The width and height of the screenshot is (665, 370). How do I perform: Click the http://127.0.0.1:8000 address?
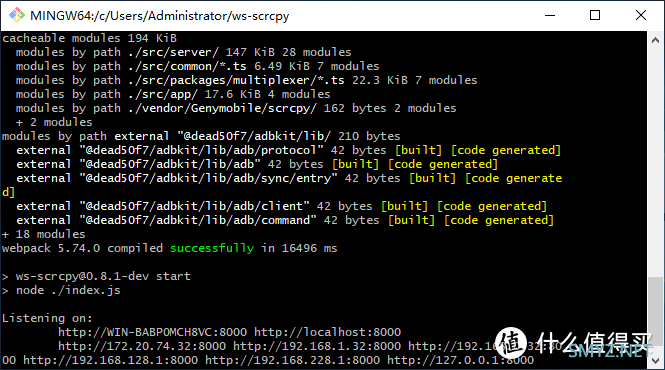tap(461, 360)
